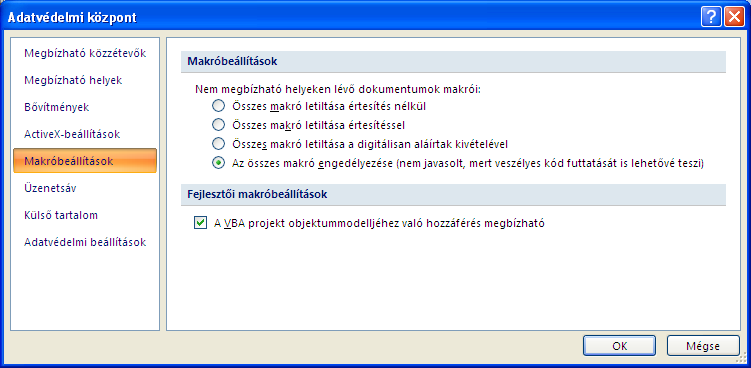Confirm with the OK button
751x368 pixels.
(619, 346)
